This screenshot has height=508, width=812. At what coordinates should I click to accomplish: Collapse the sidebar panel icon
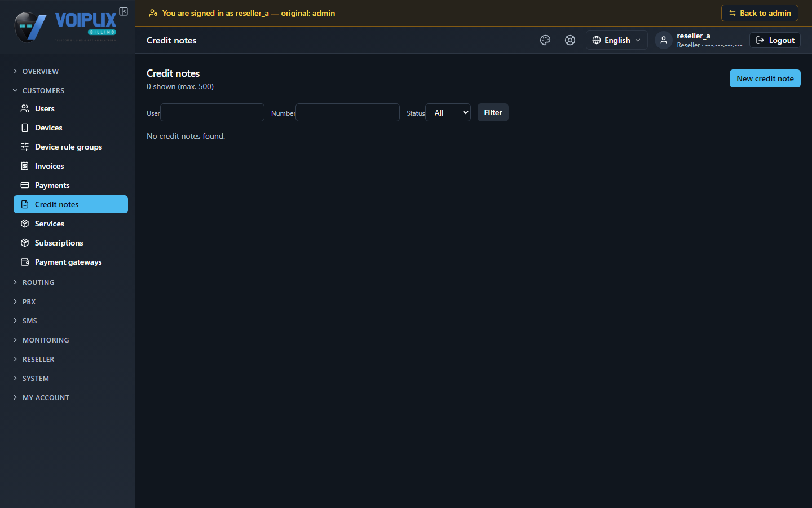click(123, 11)
